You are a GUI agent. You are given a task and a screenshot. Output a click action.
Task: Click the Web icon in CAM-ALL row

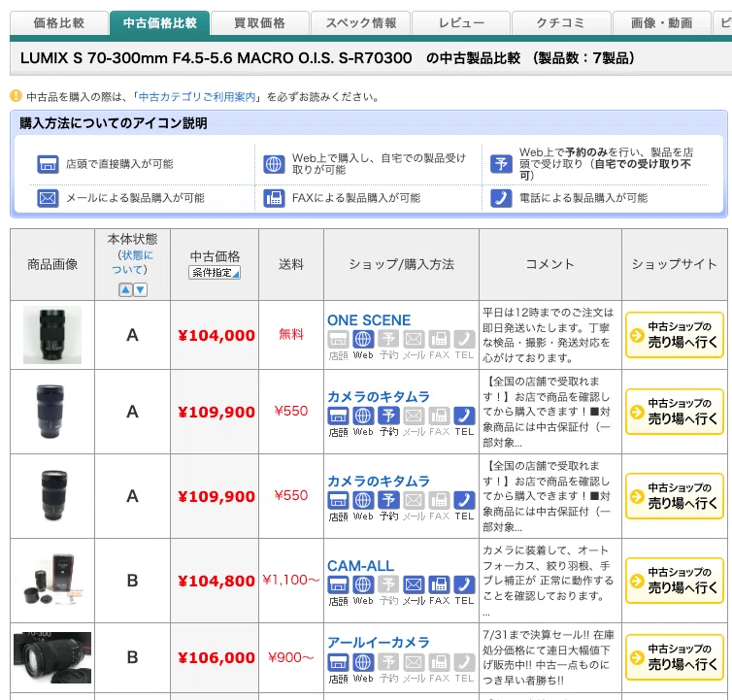click(363, 584)
